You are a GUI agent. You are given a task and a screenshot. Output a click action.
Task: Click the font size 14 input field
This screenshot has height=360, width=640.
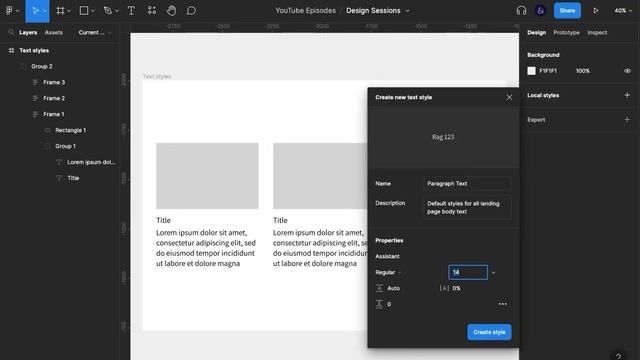pos(468,272)
